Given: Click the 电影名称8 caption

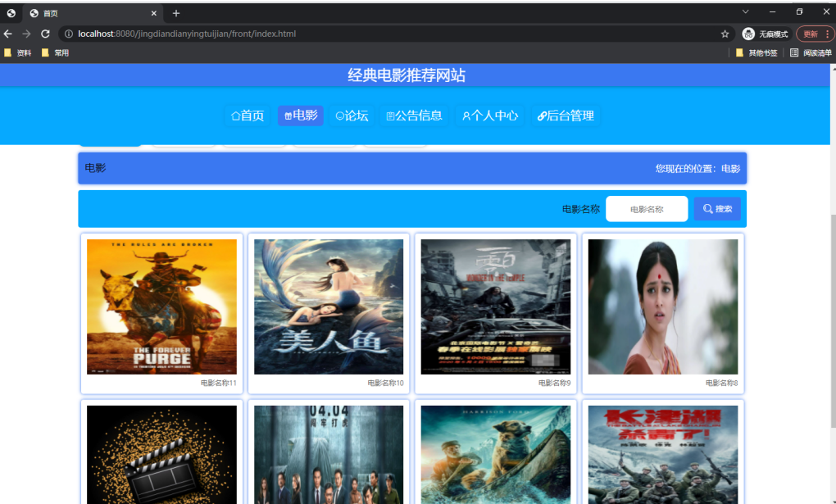Looking at the screenshot, I should point(721,383).
